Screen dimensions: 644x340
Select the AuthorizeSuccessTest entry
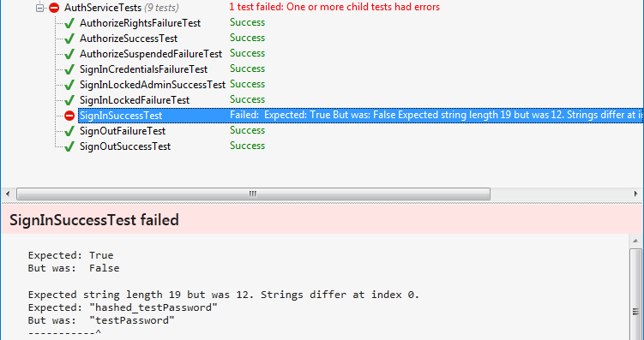[x=129, y=39]
